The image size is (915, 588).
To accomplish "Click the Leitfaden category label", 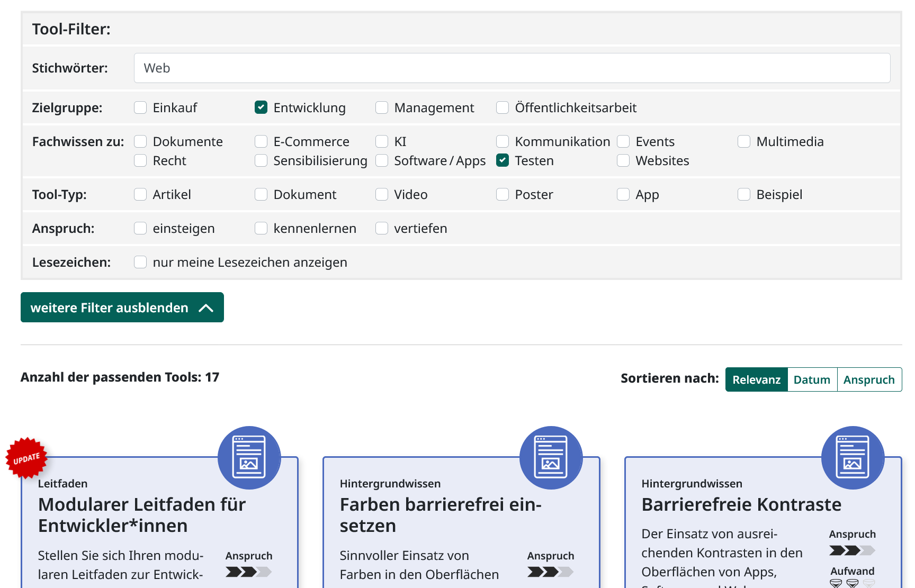I will click(63, 483).
